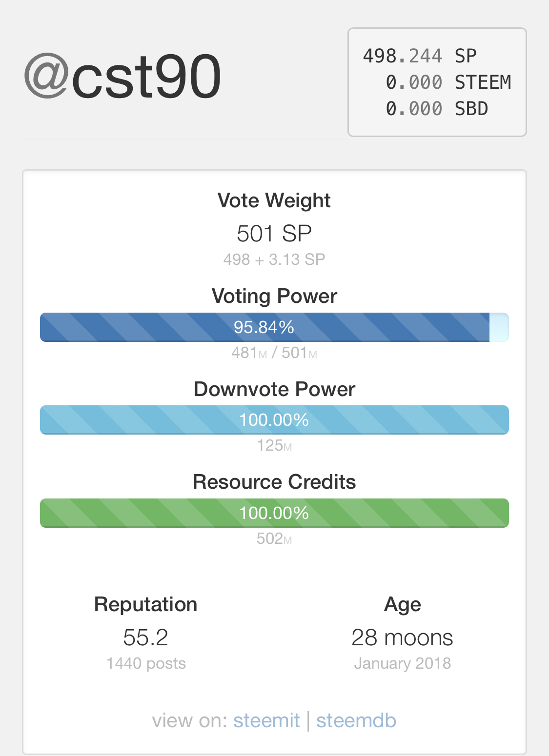Click the Voting Power progress bar
Viewport: 549px width, 756px height.
click(274, 327)
